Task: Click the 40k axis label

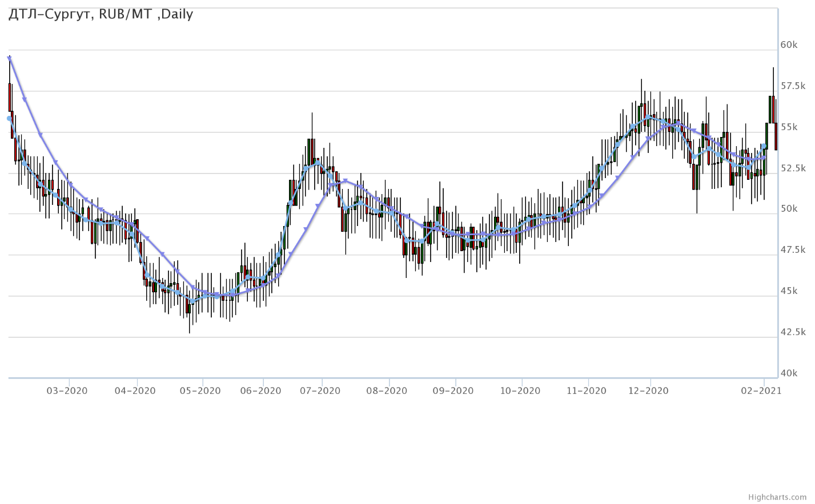Action: pos(789,373)
